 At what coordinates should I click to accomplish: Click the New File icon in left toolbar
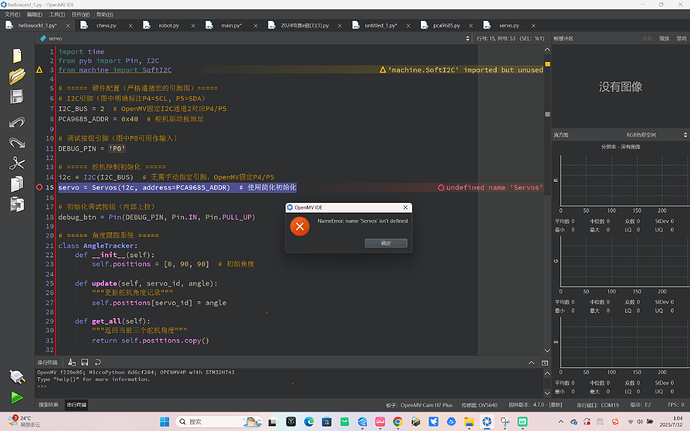click(x=17, y=56)
